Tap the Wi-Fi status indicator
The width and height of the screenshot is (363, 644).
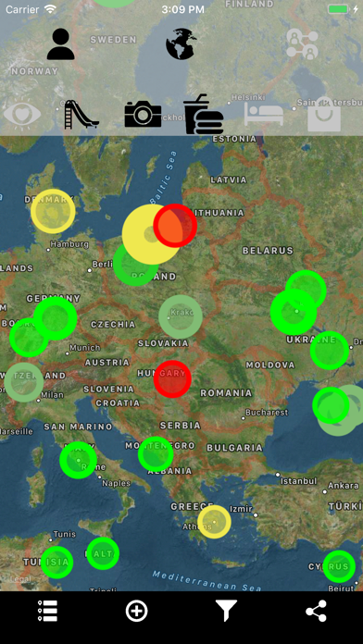click(51, 9)
